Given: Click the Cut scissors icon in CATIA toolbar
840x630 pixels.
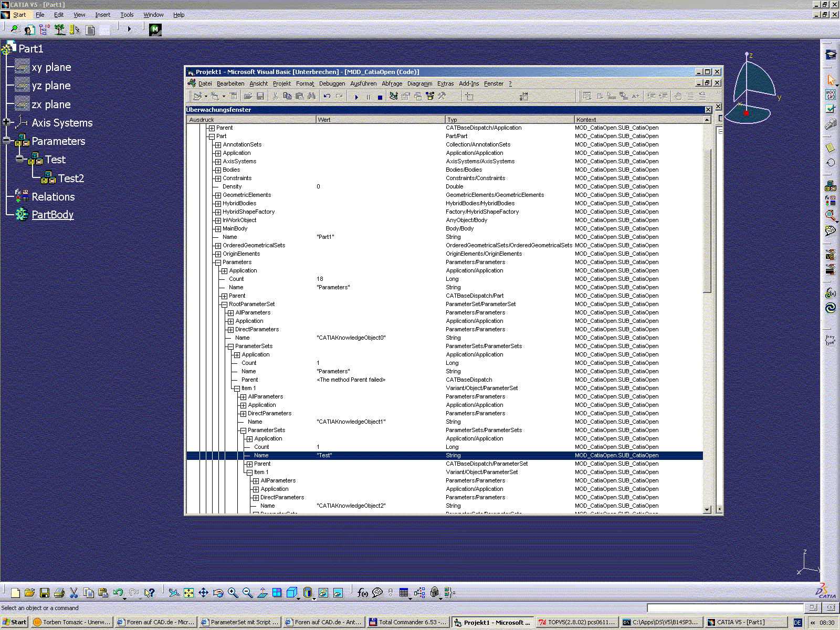Looking at the screenshot, I should click(x=74, y=593).
